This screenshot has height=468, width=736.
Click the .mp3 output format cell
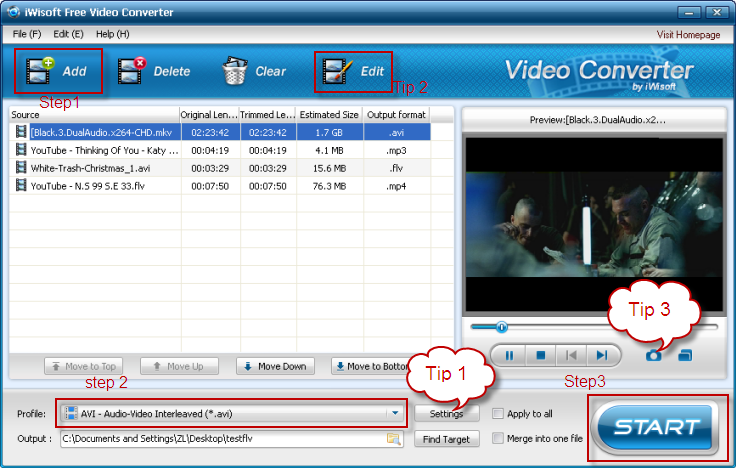point(397,150)
